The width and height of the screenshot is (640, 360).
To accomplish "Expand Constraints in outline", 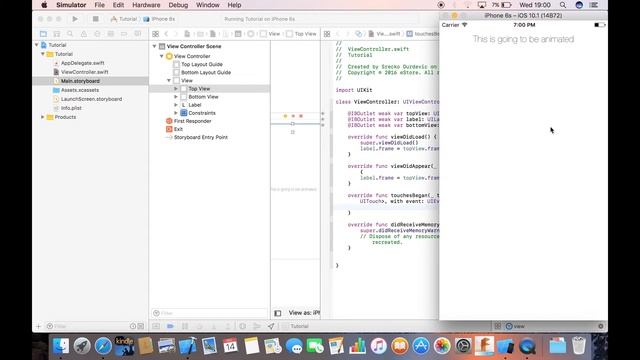I will [176, 113].
